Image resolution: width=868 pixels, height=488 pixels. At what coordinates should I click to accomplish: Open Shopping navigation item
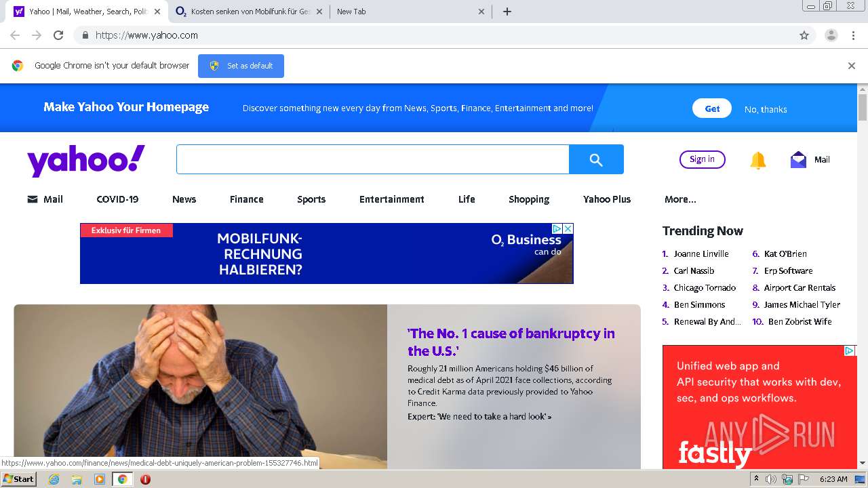(x=529, y=199)
